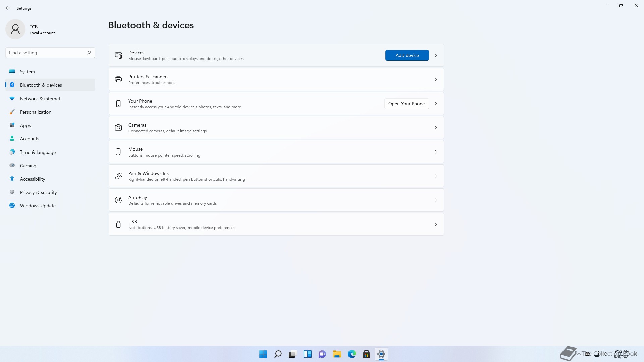Click the Printers & scanners printer icon
The height and width of the screenshot is (362, 644).
[x=118, y=79]
